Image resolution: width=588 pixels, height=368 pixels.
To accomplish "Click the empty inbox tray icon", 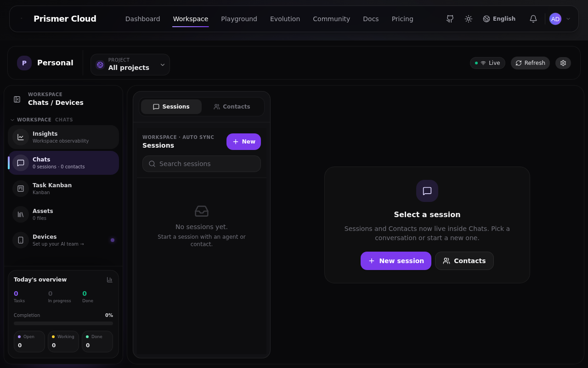I will 202,211.
